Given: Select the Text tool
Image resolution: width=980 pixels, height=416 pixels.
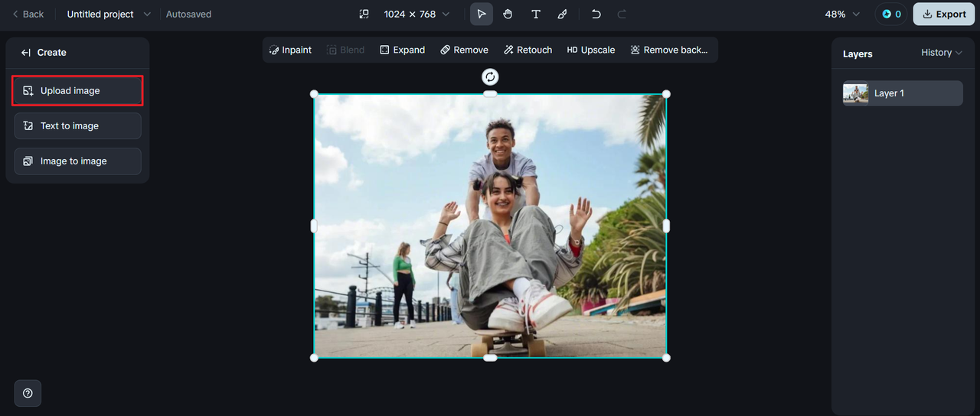Looking at the screenshot, I should tap(535, 14).
